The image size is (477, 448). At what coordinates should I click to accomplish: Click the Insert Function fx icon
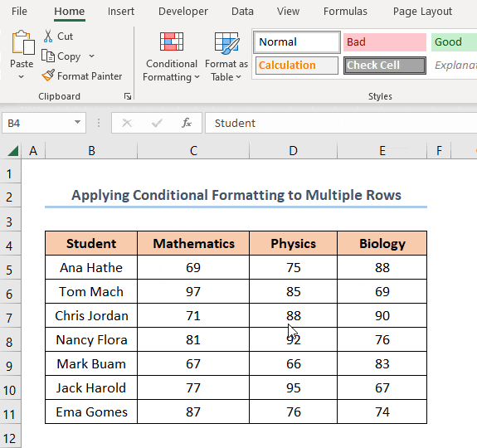click(187, 123)
